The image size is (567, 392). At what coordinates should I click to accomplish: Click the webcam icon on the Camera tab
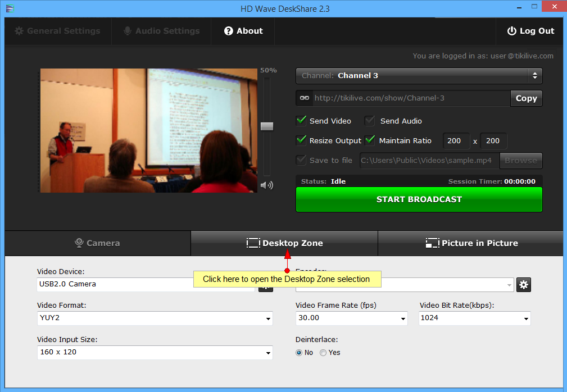coord(79,243)
